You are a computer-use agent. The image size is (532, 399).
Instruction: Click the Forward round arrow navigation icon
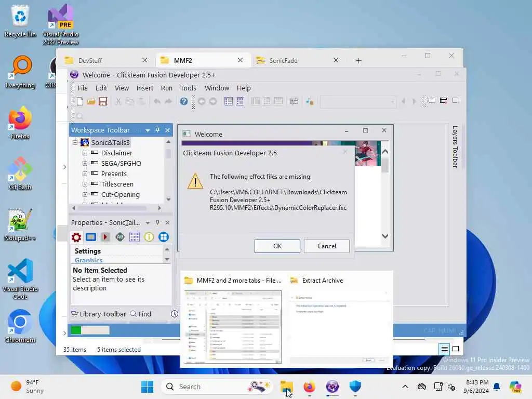click(x=212, y=101)
